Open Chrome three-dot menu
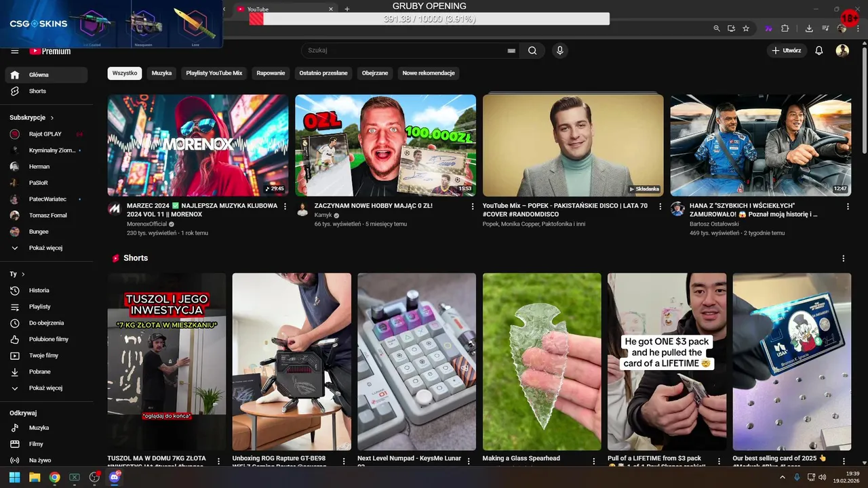 pos(858,28)
